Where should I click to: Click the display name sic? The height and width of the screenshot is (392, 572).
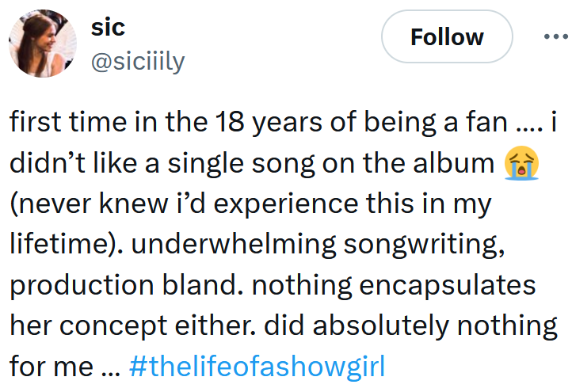108,27
